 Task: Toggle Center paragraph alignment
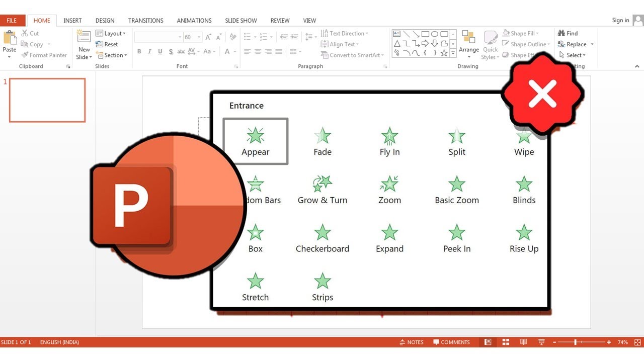point(258,51)
